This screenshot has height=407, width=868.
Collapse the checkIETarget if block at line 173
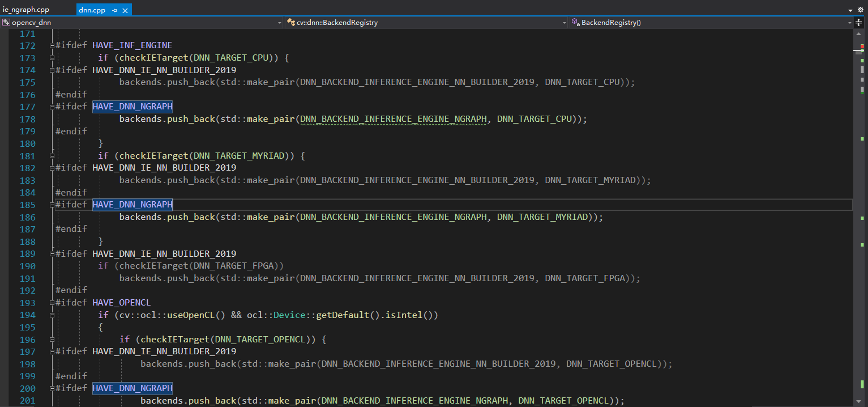coord(51,57)
